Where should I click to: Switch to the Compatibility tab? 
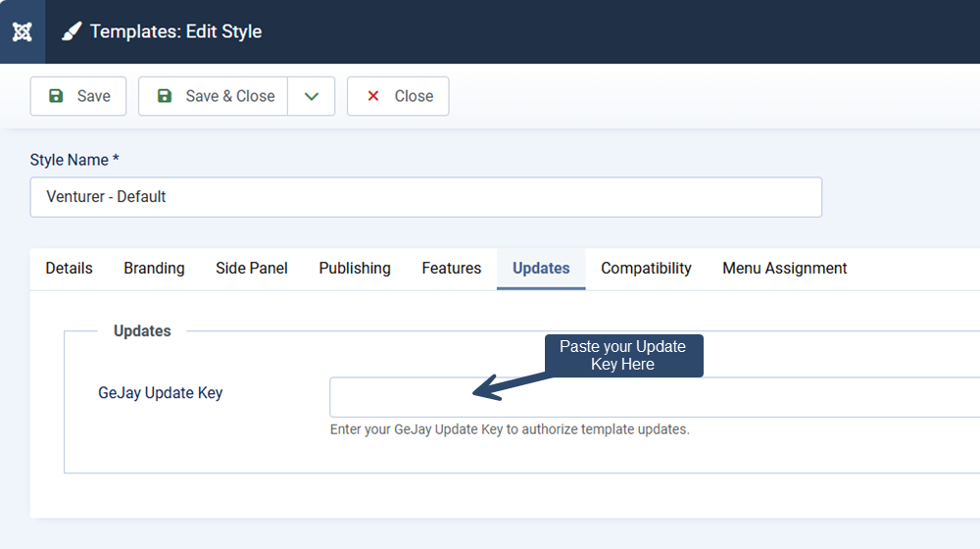pyautogui.click(x=646, y=269)
